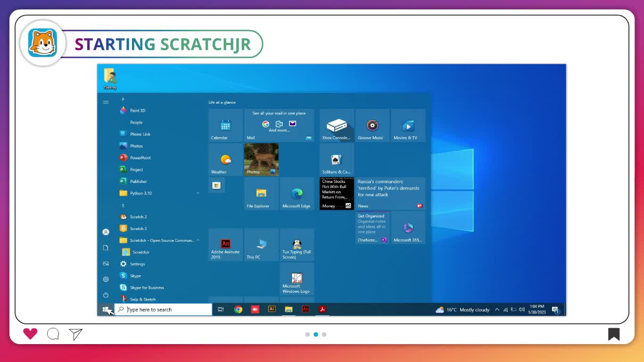Open the This PC tile
The image size is (644, 362).
coord(261,245)
